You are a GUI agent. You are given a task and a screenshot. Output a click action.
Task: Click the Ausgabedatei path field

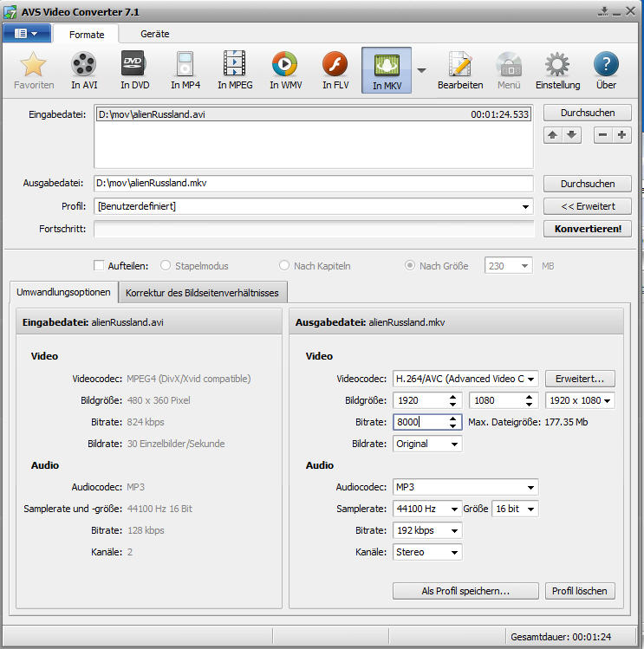click(314, 183)
